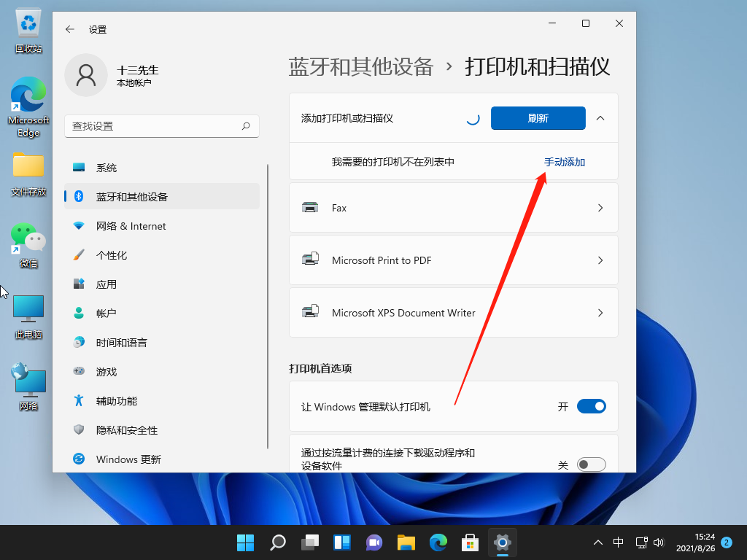Go to Windows 更新 in sidebar
Screen dimensions: 747x560
(x=128, y=459)
